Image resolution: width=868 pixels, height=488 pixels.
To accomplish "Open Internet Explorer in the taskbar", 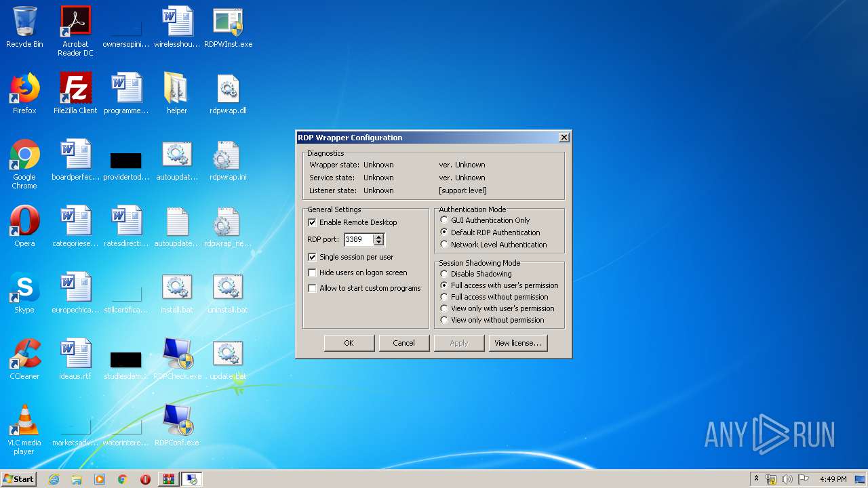I will pos(54,479).
